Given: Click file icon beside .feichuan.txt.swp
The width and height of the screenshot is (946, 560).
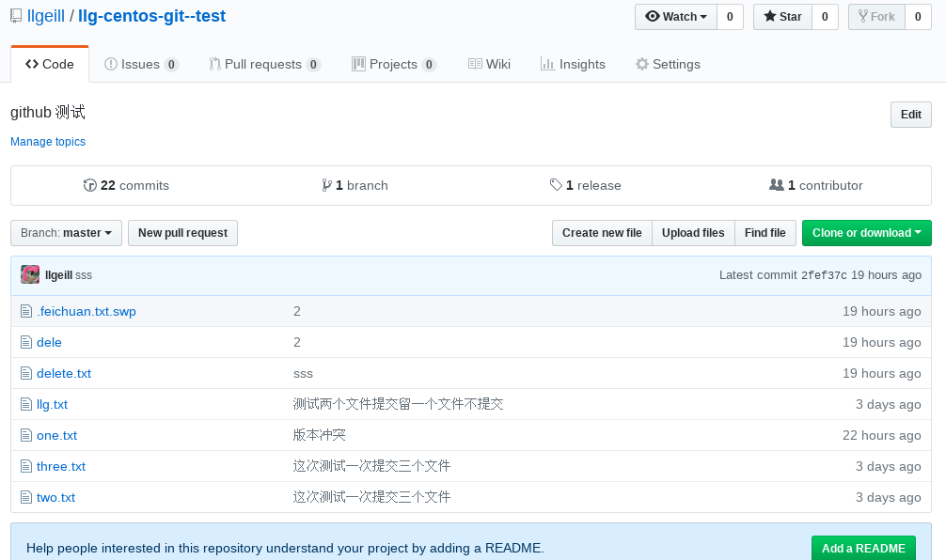Looking at the screenshot, I should pos(26,311).
